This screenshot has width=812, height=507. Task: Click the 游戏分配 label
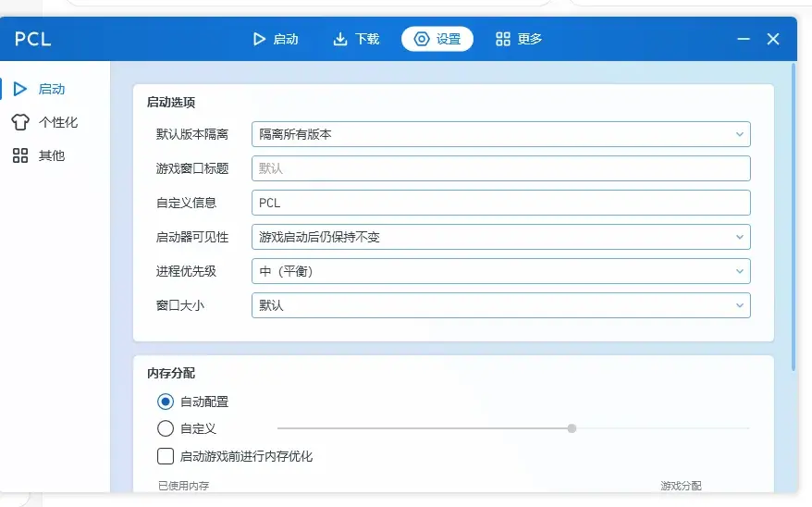(x=681, y=486)
